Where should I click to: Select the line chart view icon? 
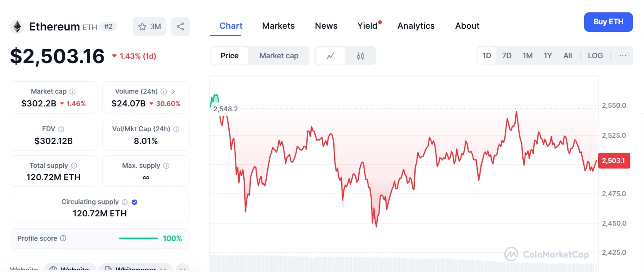330,56
